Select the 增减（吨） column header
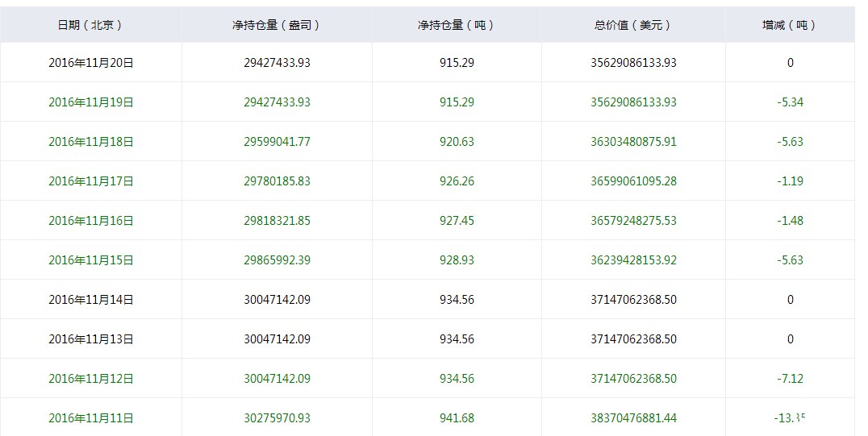 (789, 25)
